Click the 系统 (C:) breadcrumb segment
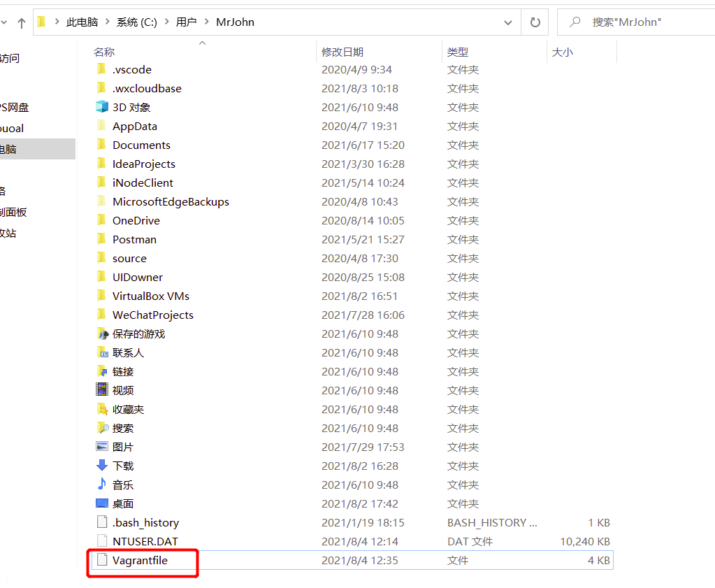The height and width of the screenshot is (588, 715). click(137, 22)
